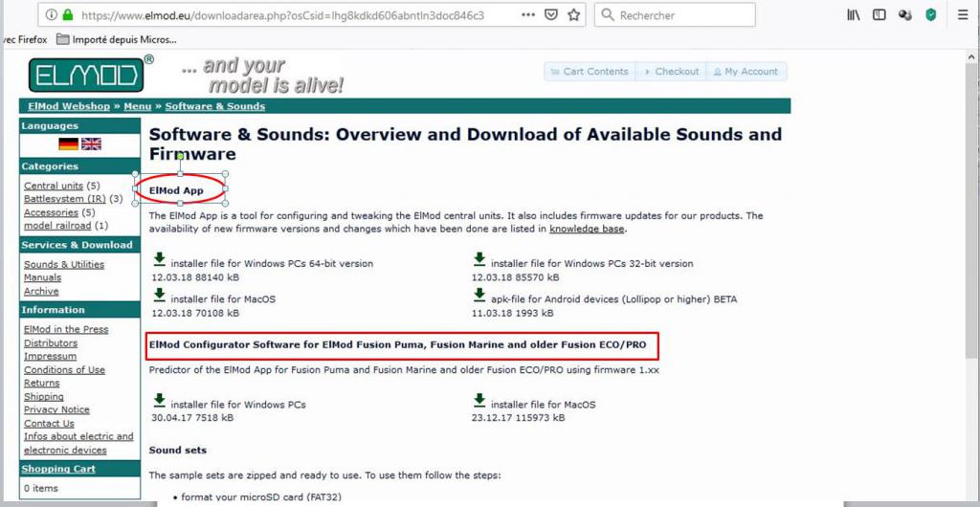Open the Battlesystem (IR) category

coord(65,199)
